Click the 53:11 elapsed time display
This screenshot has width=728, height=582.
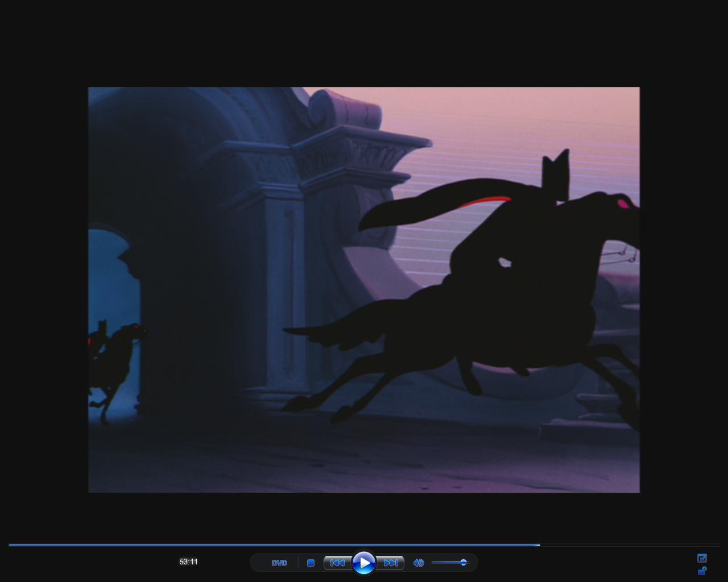189,562
